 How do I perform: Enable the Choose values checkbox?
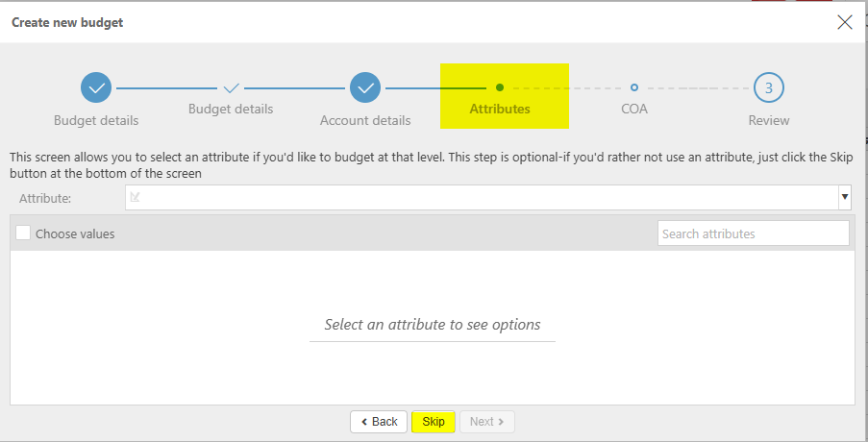24,233
